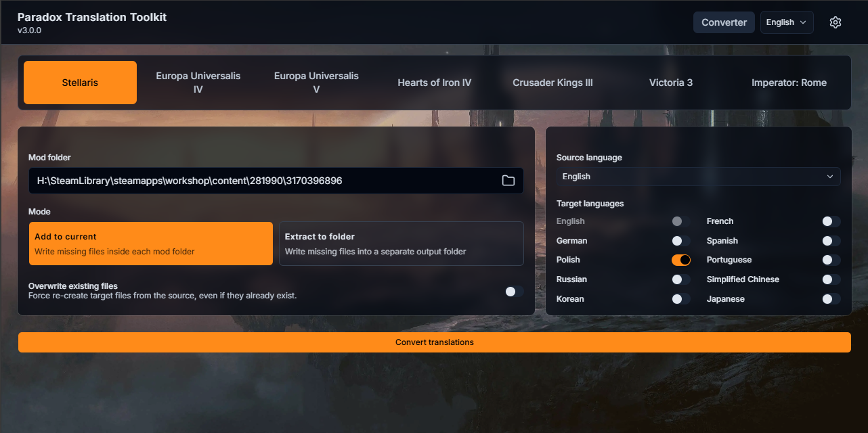Expand the English dropdown next to Converter

tap(786, 22)
